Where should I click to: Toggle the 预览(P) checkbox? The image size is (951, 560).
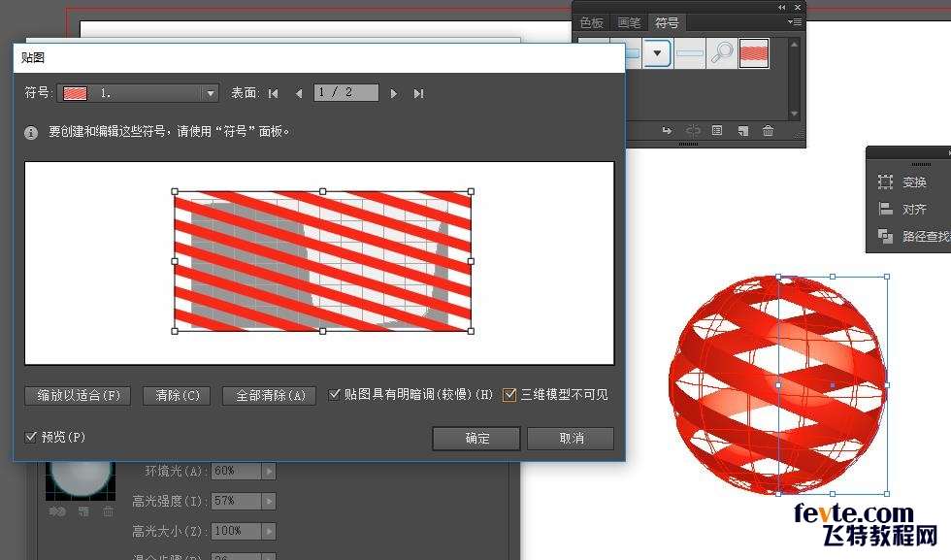click(x=31, y=437)
